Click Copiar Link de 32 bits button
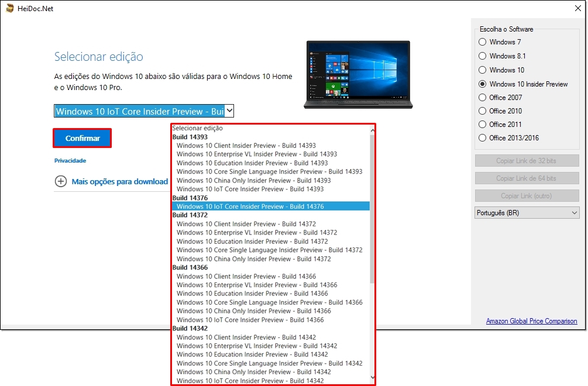The height and width of the screenshot is (386, 588). pyautogui.click(x=527, y=161)
